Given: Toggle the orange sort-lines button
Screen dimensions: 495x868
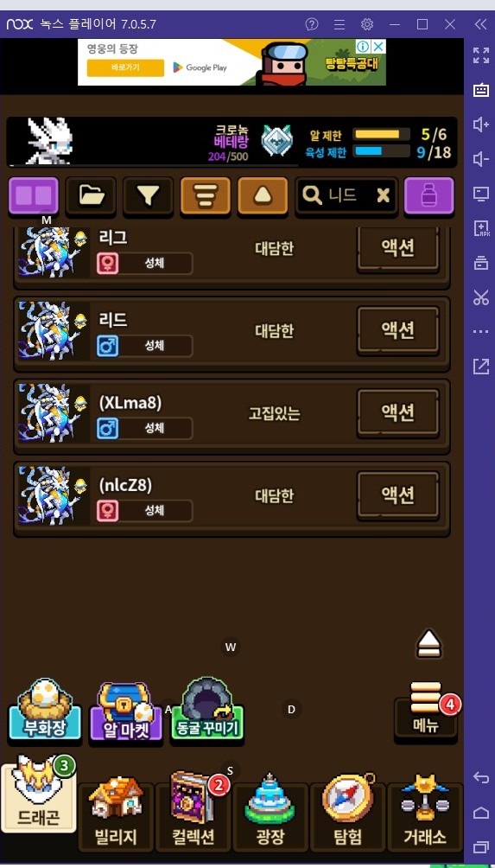Looking at the screenshot, I should point(206,196).
